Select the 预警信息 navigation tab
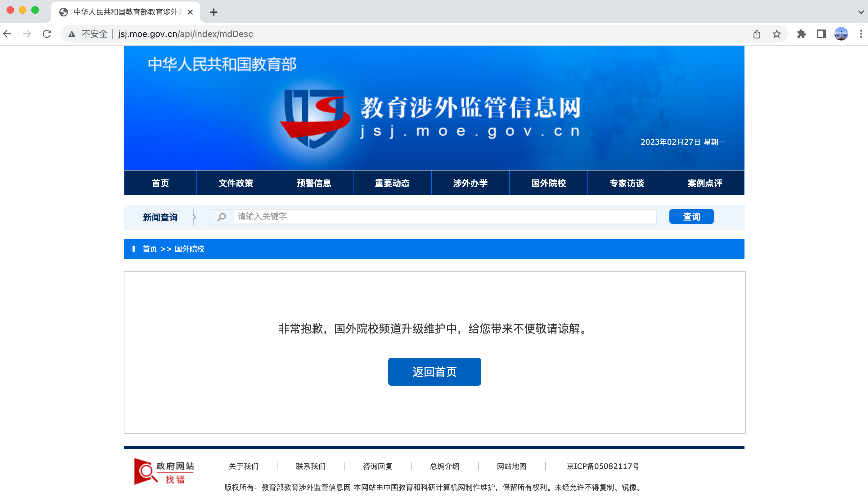868x504 pixels. click(x=314, y=183)
